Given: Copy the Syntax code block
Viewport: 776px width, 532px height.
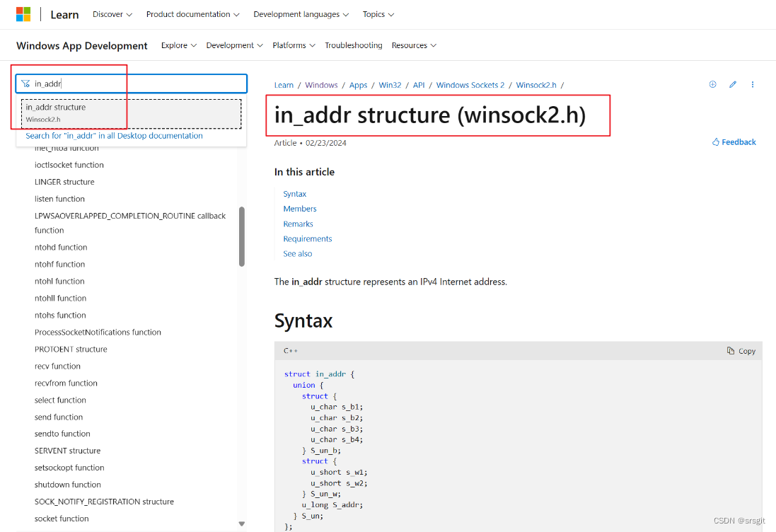Looking at the screenshot, I should [x=741, y=350].
